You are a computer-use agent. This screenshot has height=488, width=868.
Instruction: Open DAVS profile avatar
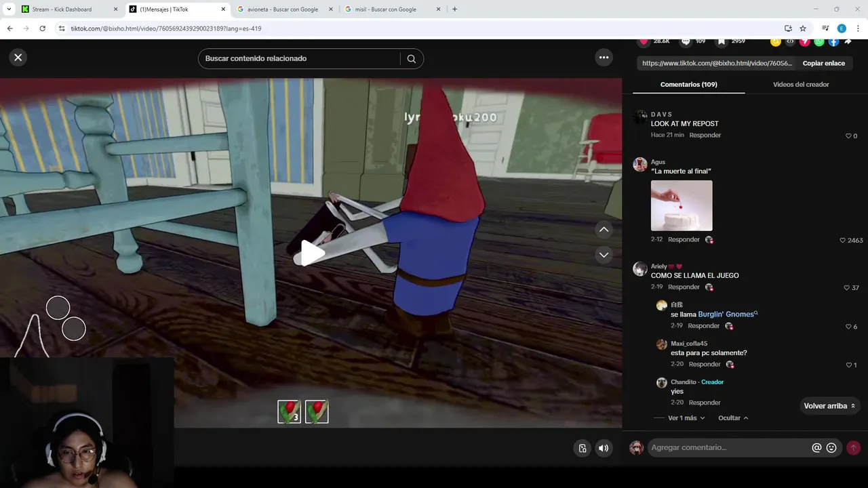point(639,117)
